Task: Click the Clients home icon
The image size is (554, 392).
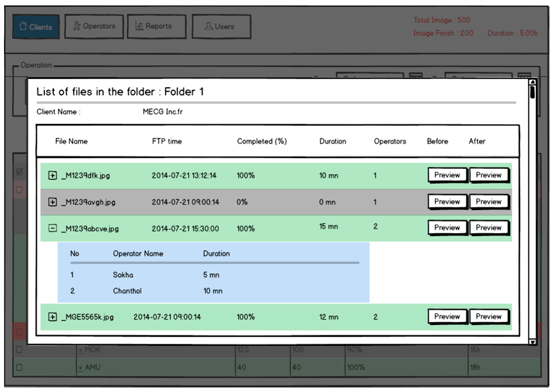Action: click(23, 26)
